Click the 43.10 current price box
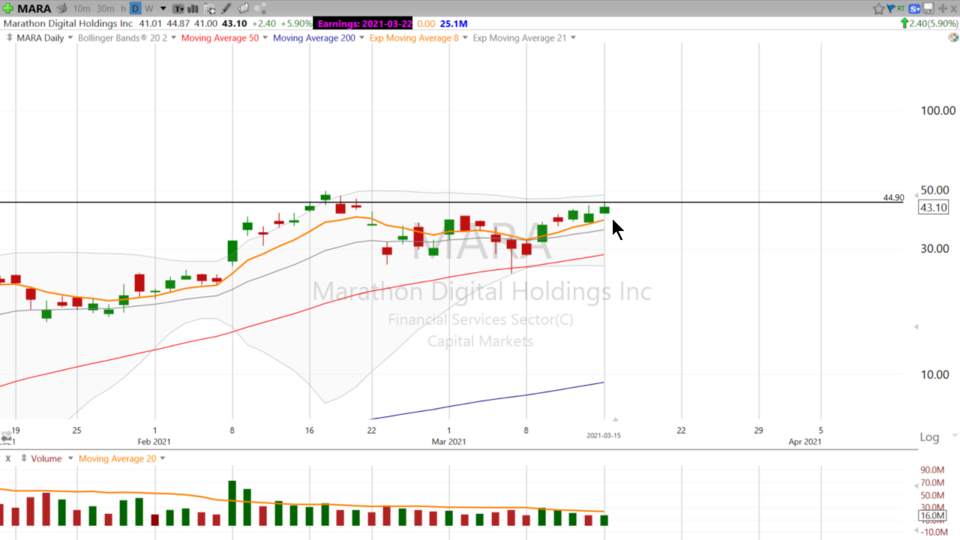Viewport: 960px width, 540px height. point(933,208)
